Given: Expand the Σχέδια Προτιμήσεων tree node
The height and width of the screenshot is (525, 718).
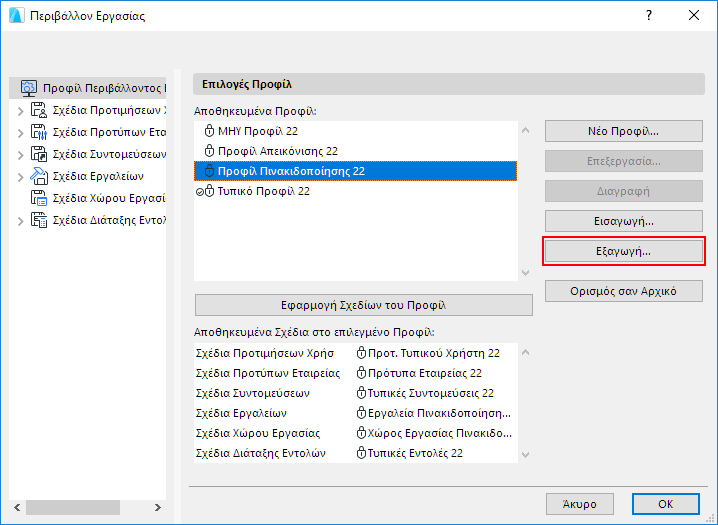Looking at the screenshot, I should click(20, 110).
